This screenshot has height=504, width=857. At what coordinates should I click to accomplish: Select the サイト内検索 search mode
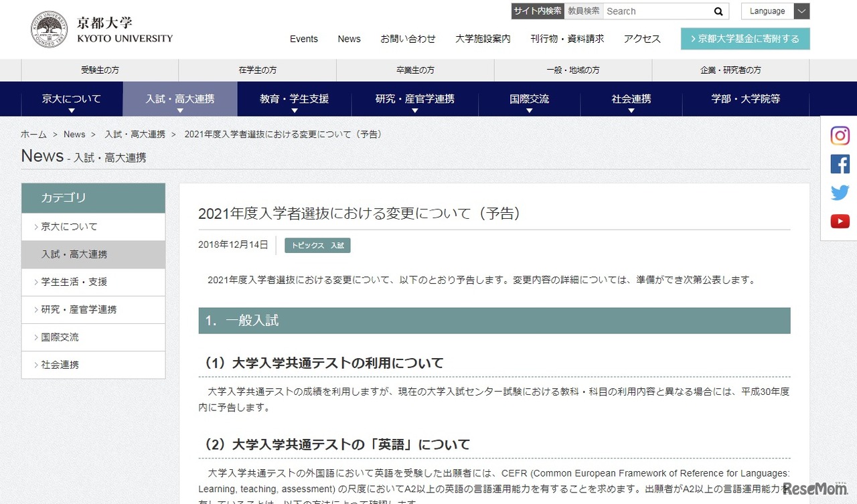[x=538, y=11]
